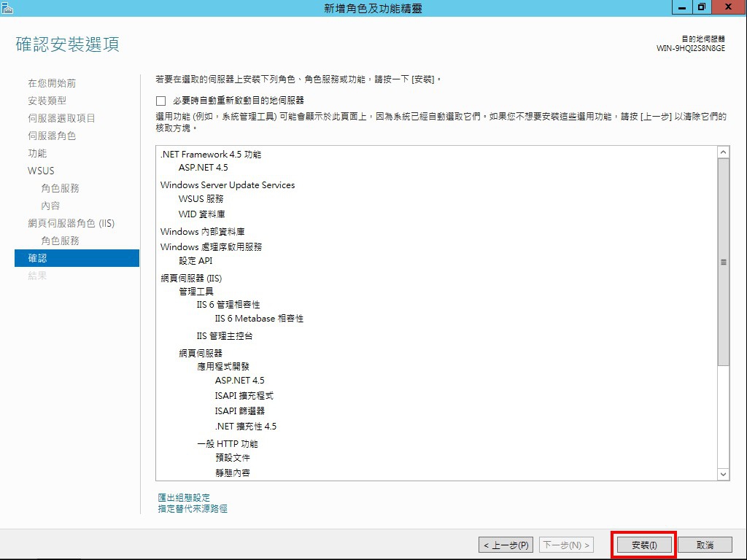Go back with the 上一步(P) button
The height and width of the screenshot is (560, 747).
pos(506,545)
